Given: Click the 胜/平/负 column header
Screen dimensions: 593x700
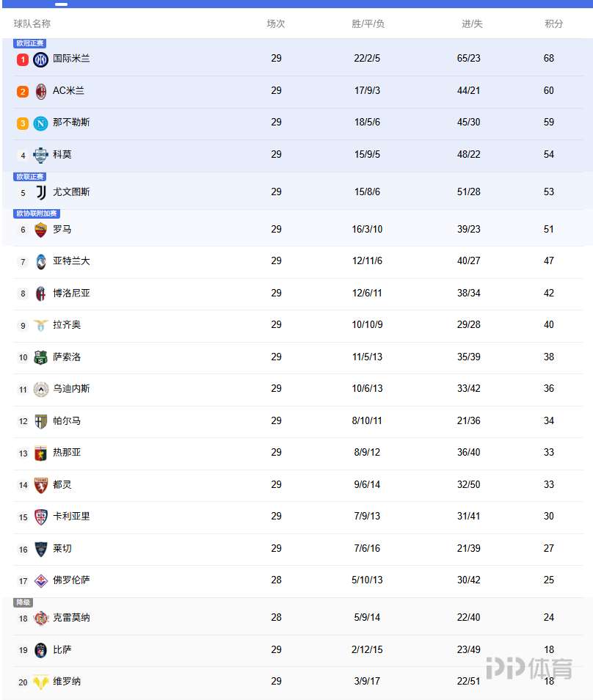Looking at the screenshot, I should click(368, 23).
